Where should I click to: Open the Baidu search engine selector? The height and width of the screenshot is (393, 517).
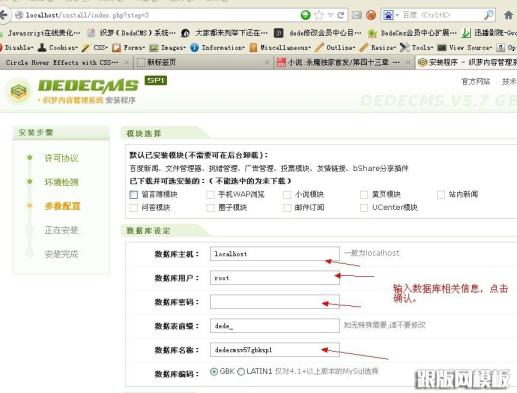click(x=391, y=15)
